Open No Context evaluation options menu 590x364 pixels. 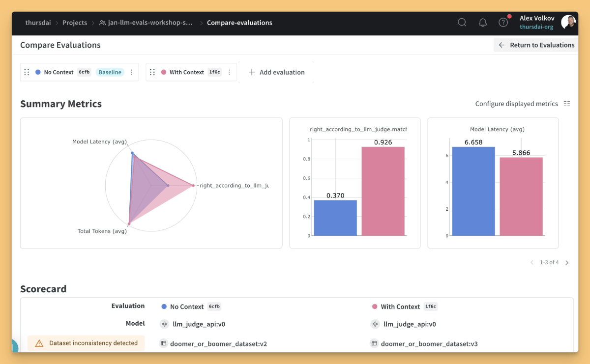[x=131, y=72]
